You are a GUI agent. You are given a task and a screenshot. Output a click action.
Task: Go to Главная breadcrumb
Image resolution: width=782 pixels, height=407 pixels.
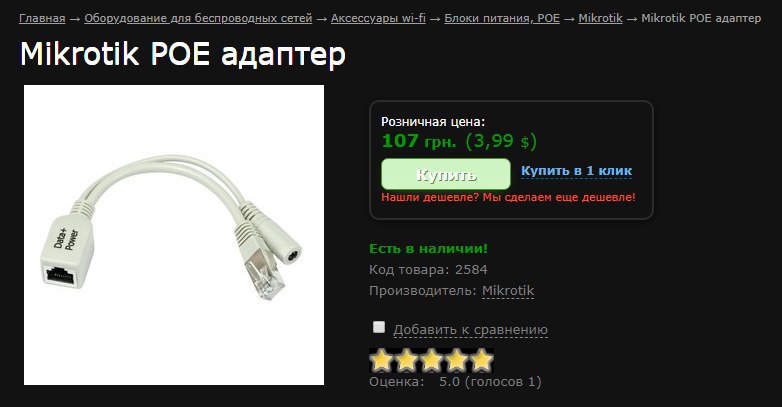42,18
